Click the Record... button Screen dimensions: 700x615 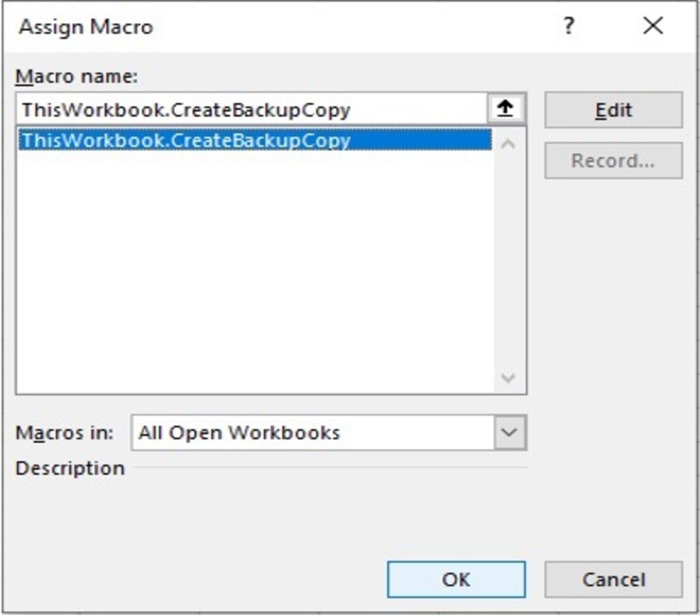(x=613, y=160)
